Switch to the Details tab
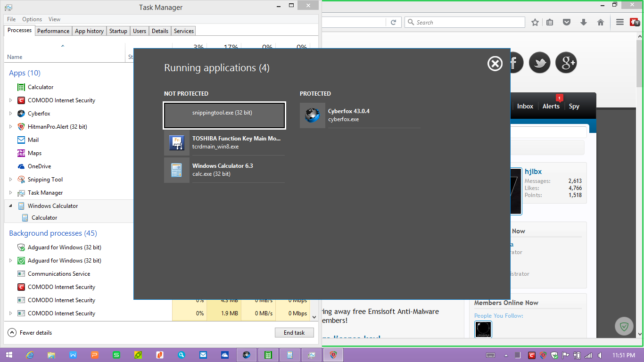Viewport: 644px width, 362px height. (160, 31)
